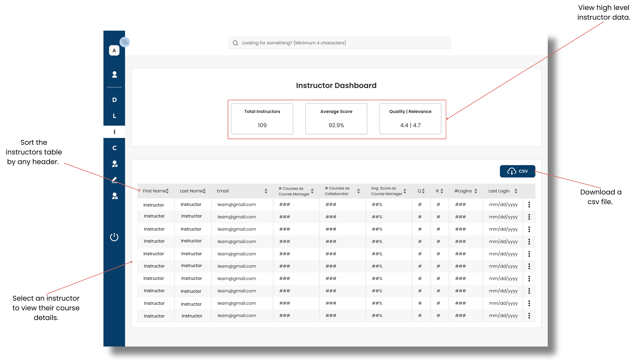The height and width of the screenshot is (364, 639).
Task: Open three-dot menu for last instructor row
Action: tap(529, 315)
